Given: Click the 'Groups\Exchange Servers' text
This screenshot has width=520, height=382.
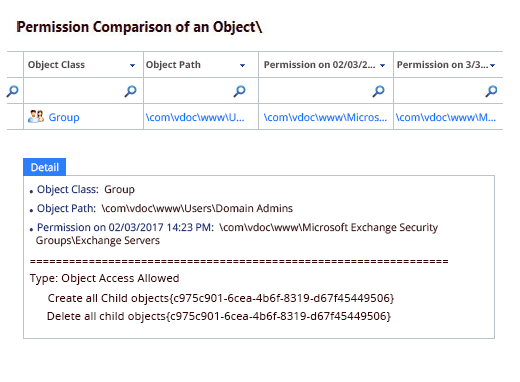Looking at the screenshot, I should [x=98, y=240].
